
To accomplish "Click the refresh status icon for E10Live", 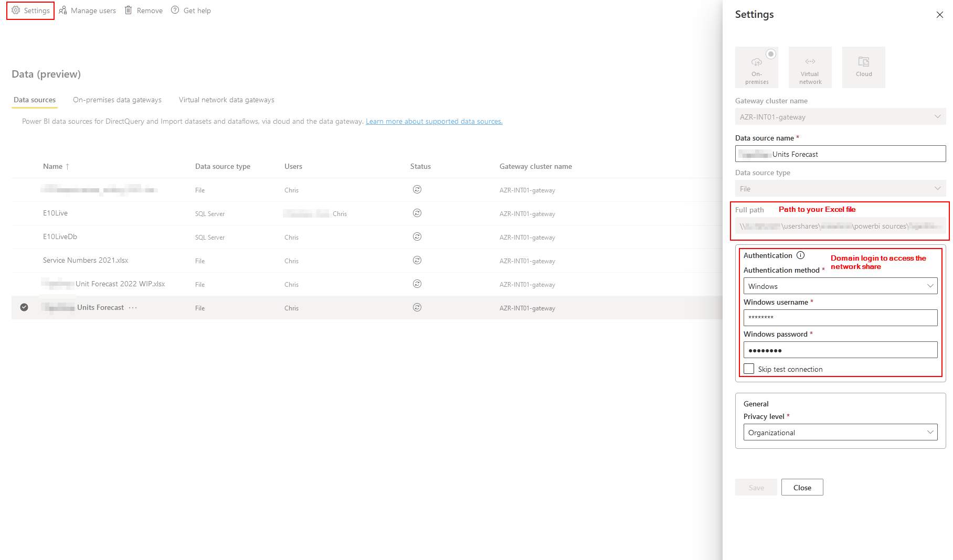I will [x=417, y=213].
